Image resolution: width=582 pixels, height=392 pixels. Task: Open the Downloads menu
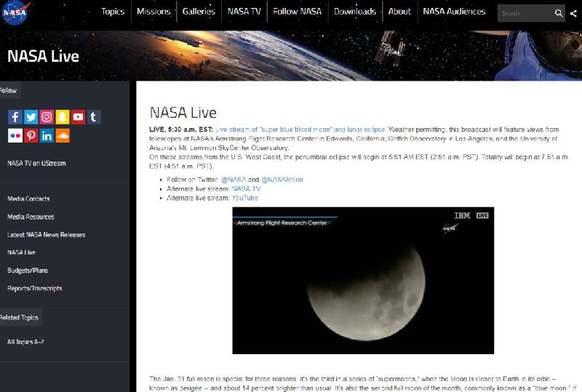[x=355, y=12]
